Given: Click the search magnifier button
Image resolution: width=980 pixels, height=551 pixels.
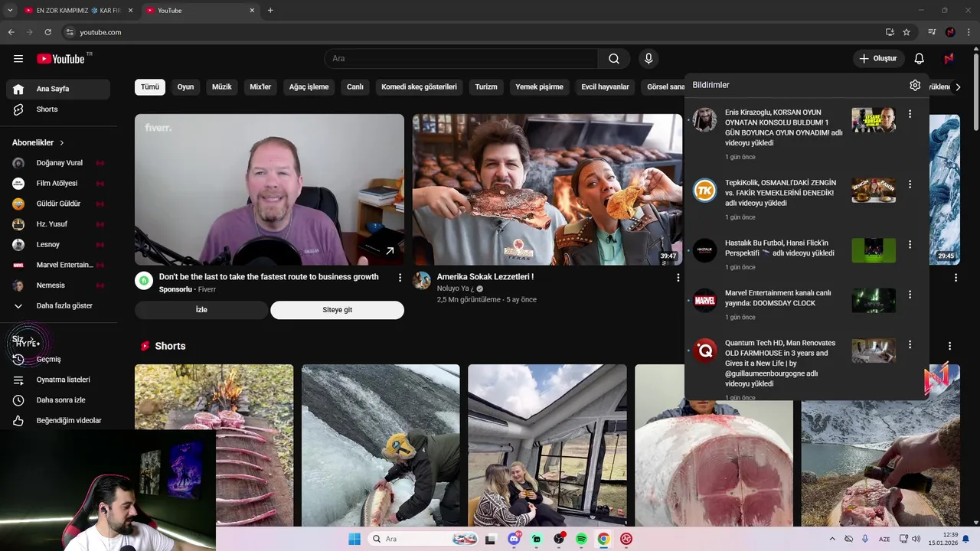Looking at the screenshot, I should 614,59.
